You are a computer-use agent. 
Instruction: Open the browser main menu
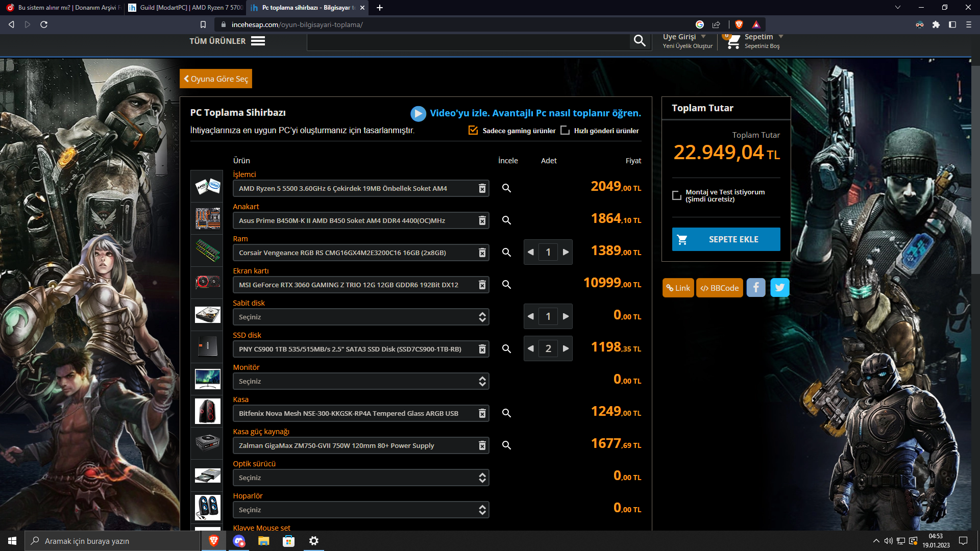click(969, 24)
